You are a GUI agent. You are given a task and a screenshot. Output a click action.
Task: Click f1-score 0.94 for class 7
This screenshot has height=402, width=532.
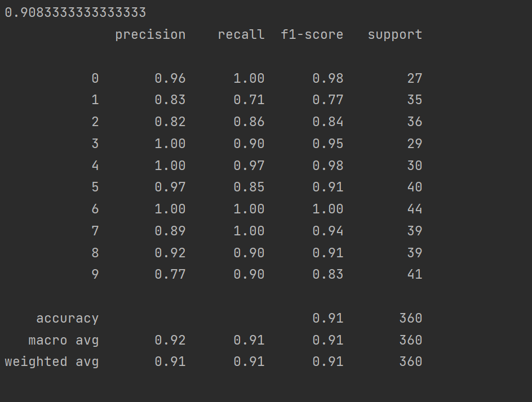(328, 231)
